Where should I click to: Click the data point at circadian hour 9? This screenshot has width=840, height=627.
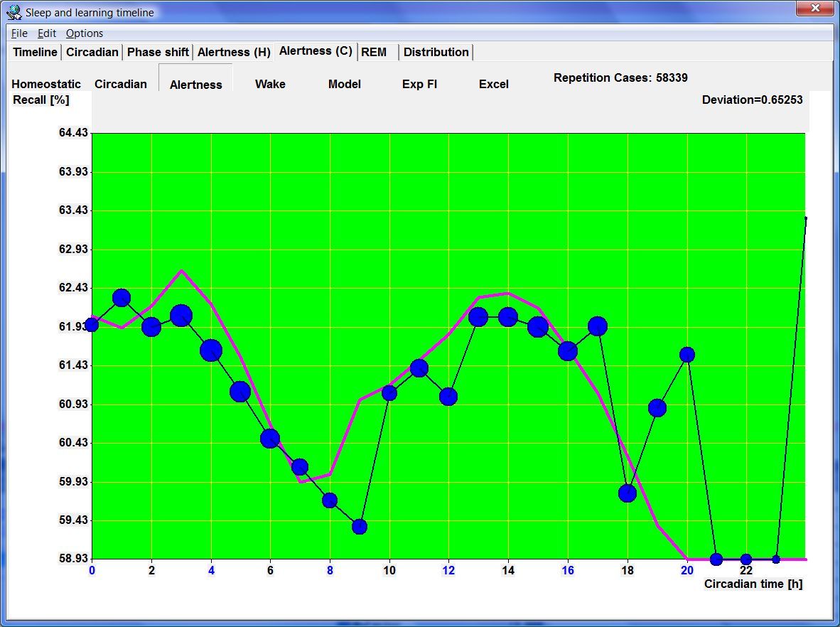[360, 527]
